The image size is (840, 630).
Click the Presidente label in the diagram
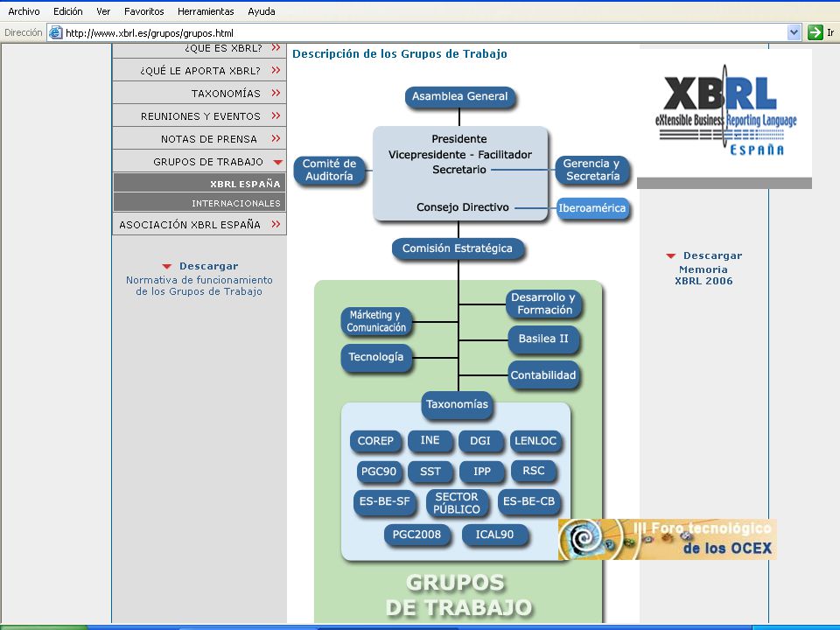pos(459,139)
